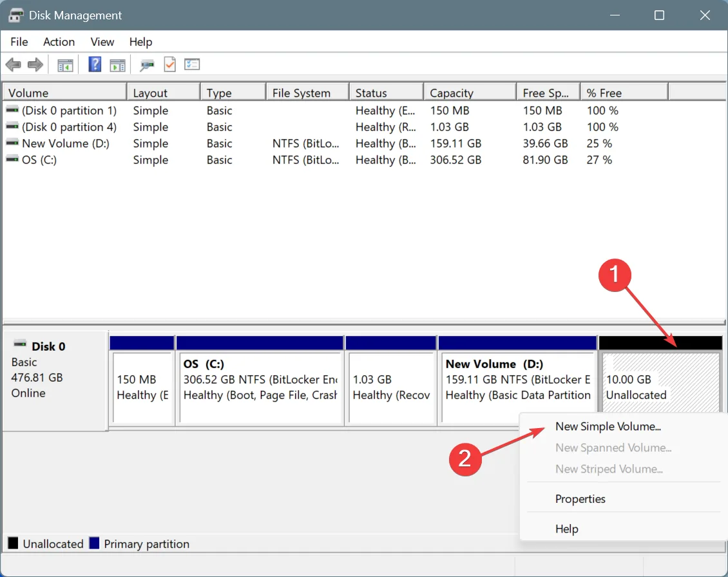Click the Forward arrow toolbar icon
This screenshot has height=577, width=728.
[35, 64]
